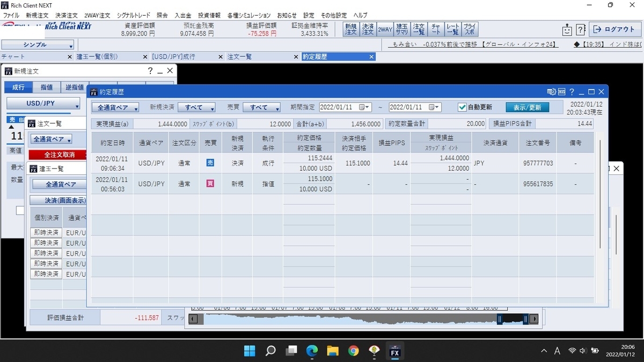Click the order number 957777703 cell
The height and width of the screenshot is (362, 644).
click(537, 162)
